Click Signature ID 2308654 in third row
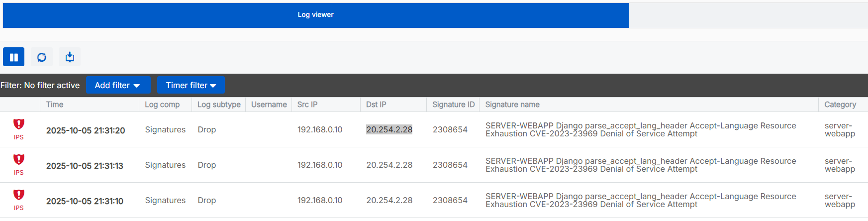The image size is (868, 221). pyautogui.click(x=450, y=200)
